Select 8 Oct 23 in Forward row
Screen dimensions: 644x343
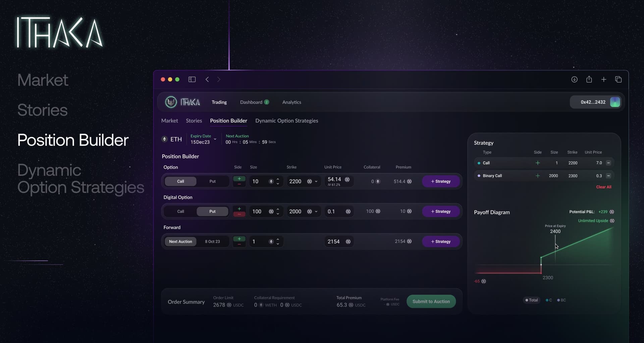coord(212,242)
